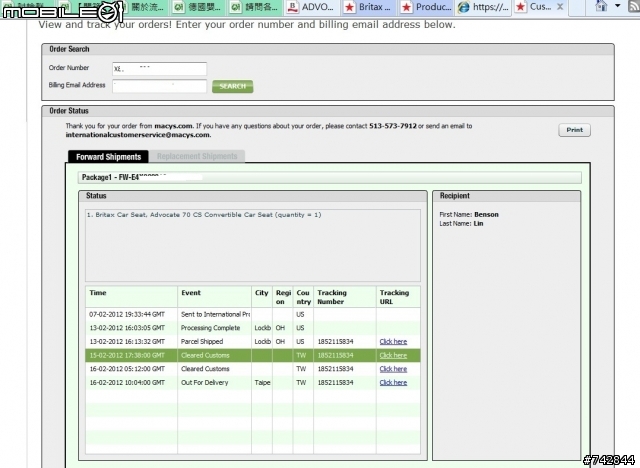Click the 13-02-2012 16:03:05 GMT time cell
The image size is (640, 468).
[131, 328]
